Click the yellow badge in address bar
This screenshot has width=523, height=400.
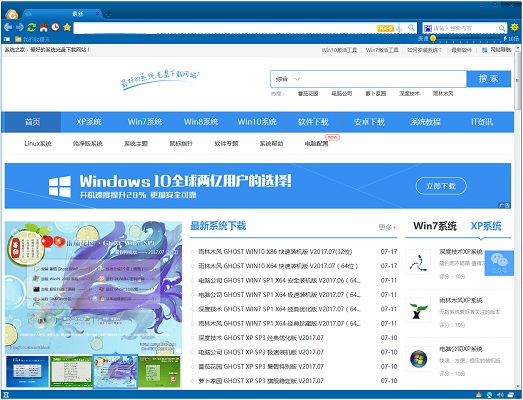tap(385, 28)
